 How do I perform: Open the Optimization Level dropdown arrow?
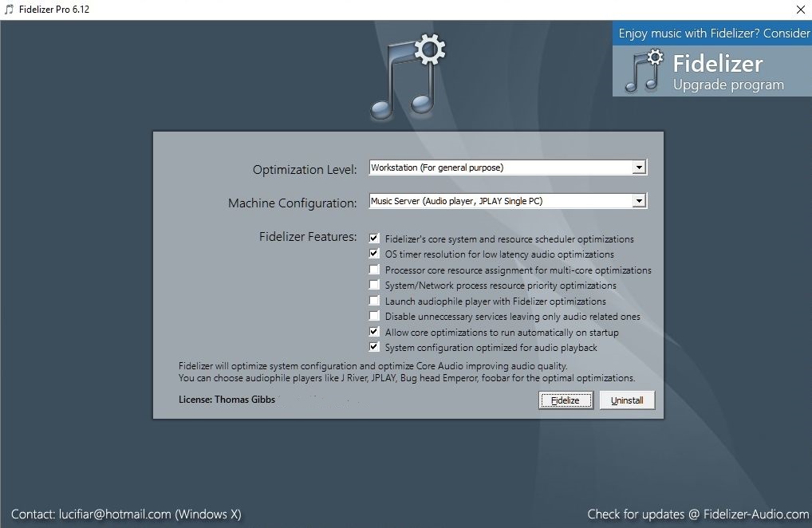(639, 167)
